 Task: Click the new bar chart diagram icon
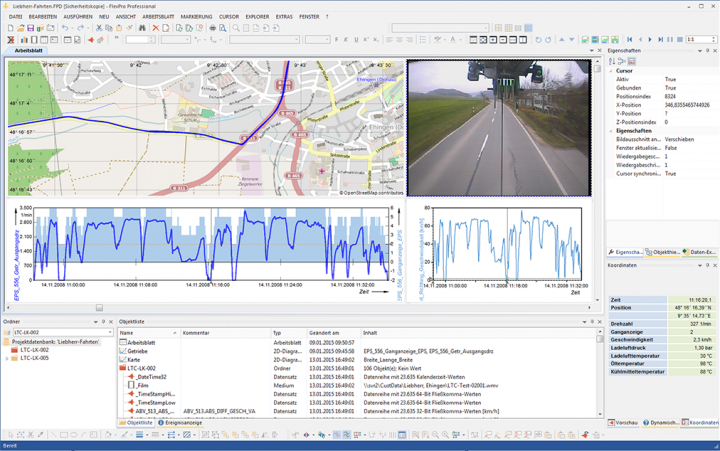23,40
